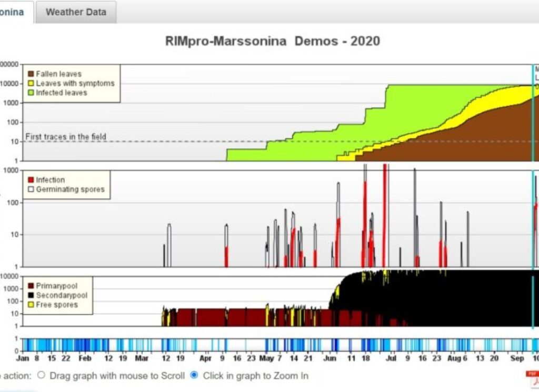Viewport: 539px width, 392px height.
Task: Click 'Leaves with symptoms' legend text
Action: [x=75, y=83]
